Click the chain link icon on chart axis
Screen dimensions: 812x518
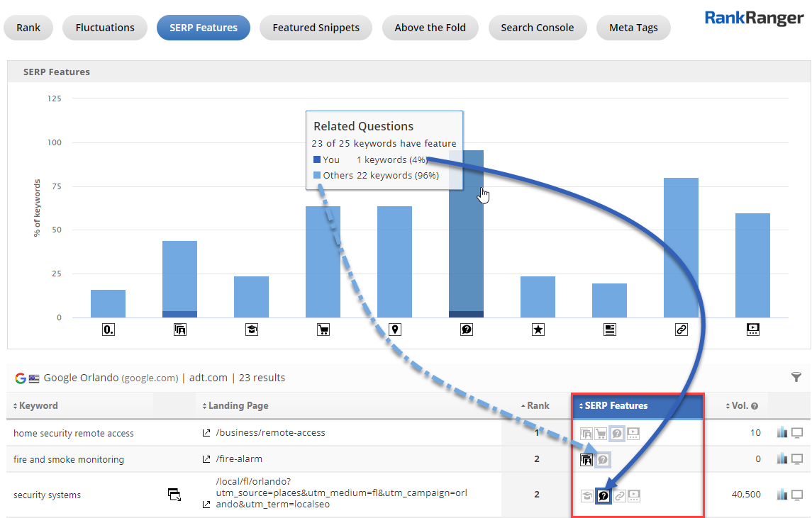[x=681, y=330]
